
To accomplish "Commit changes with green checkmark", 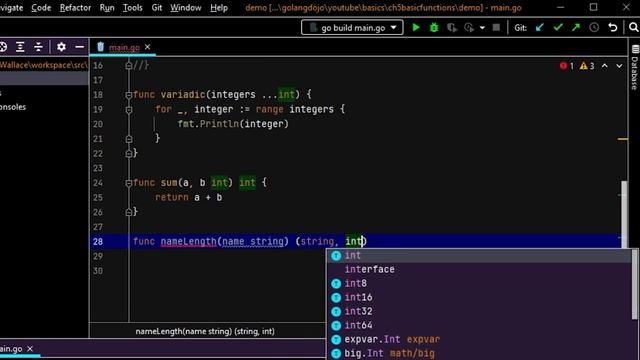I will pos(558,27).
